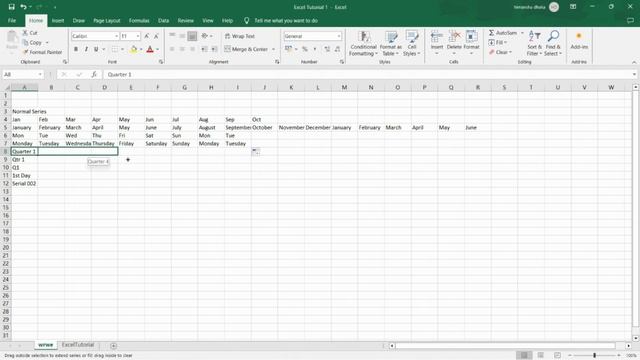Save the workbook using the Save icon
This screenshot has height=360, width=640.
click(x=11, y=7)
